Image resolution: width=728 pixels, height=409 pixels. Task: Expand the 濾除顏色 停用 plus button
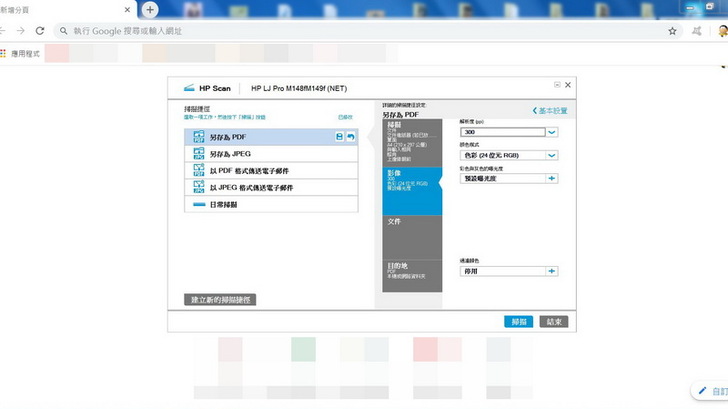[x=552, y=271]
